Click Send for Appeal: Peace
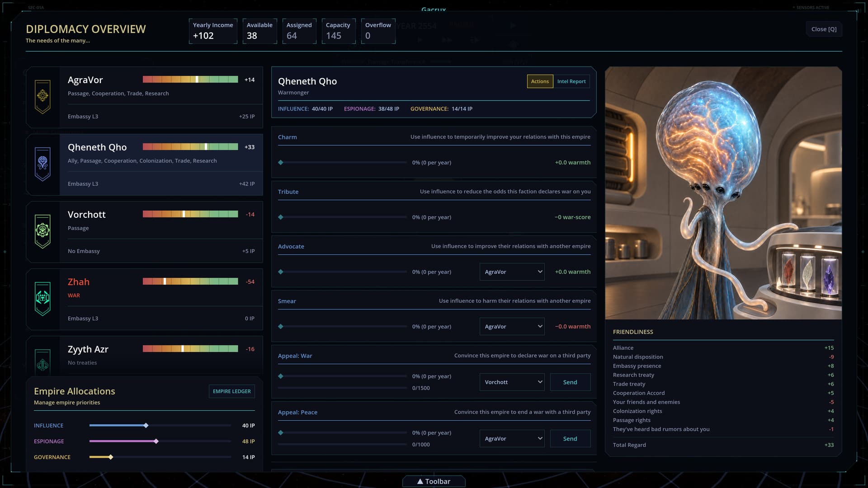Screen dimensions: 868x488 click(x=570, y=439)
